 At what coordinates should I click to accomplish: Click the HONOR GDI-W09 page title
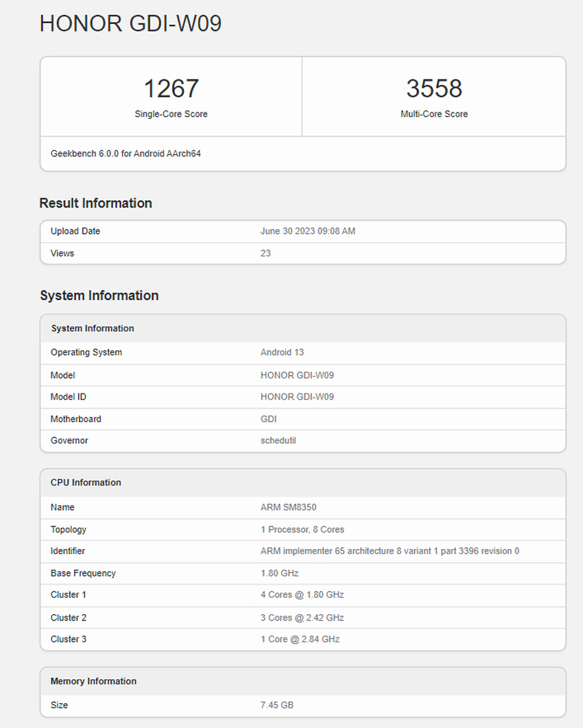130,23
